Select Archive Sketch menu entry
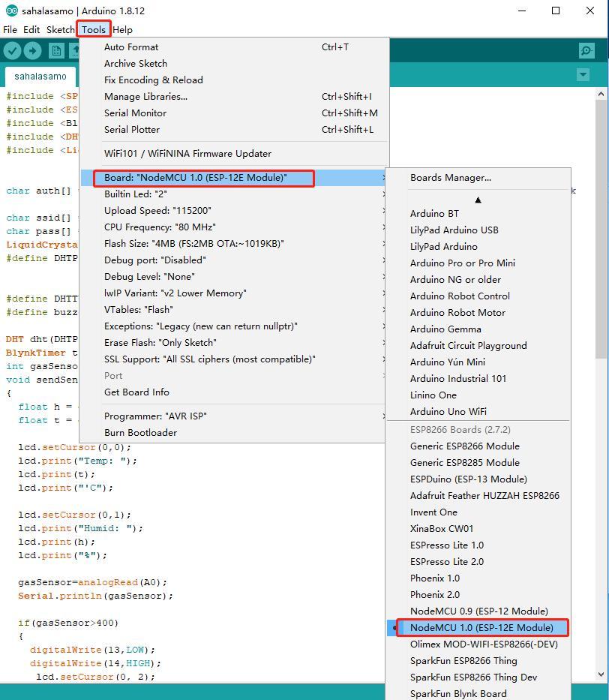The width and height of the screenshot is (609, 700). click(x=234, y=63)
